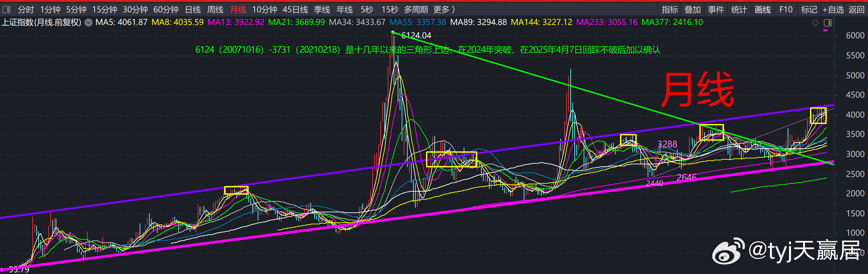Select the 5秒 period tab
Image resolution: width=868 pixels, height=274 pixels.
[x=367, y=9]
